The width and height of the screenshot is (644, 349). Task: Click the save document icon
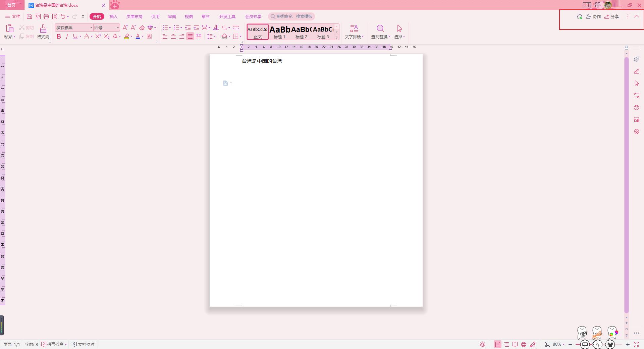click(x=29, y=16)
